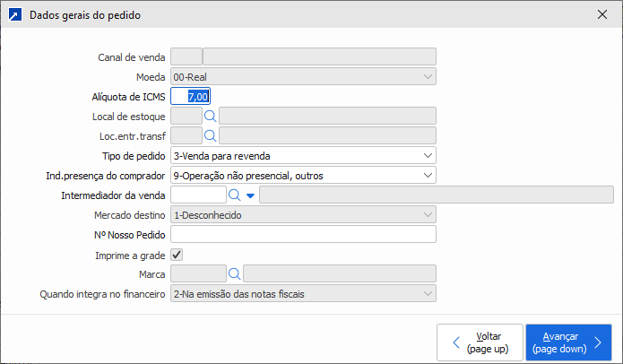Toggle the Imprime a grade checkbox
623x364 pixels.
point(177,255)
